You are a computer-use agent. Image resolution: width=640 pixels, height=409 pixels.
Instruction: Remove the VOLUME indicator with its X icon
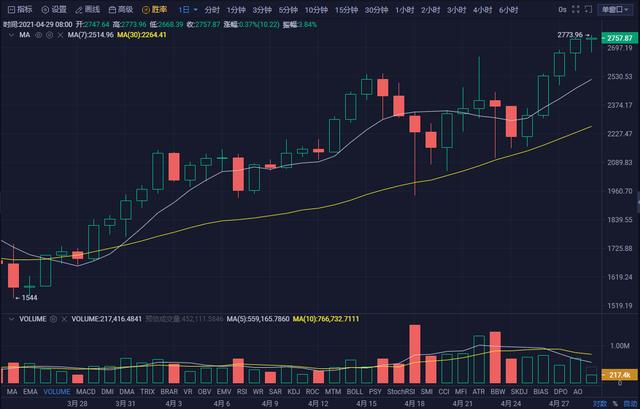tap(63, 319)
